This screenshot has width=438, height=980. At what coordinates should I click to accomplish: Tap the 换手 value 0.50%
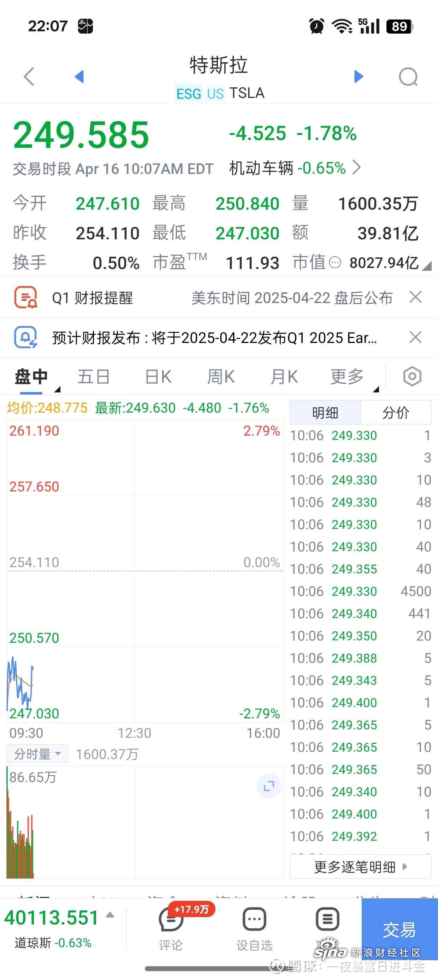[x=116, y=263]
